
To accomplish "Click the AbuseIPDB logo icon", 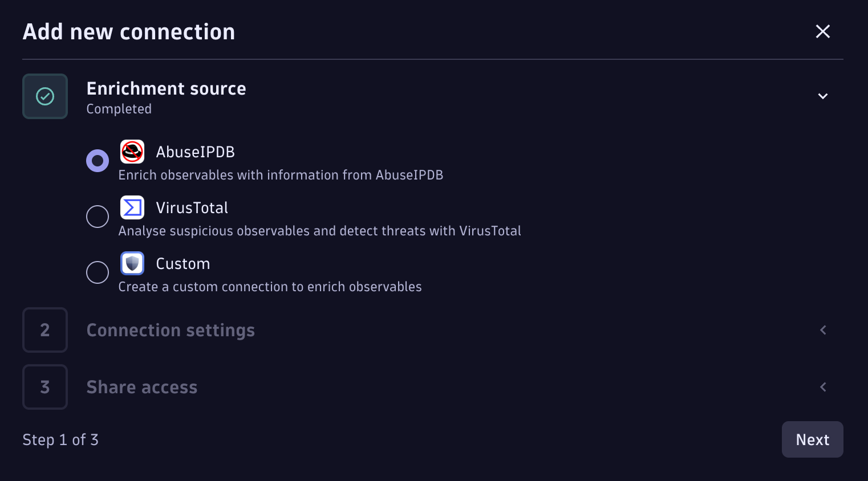I will [x=132, y=152].
